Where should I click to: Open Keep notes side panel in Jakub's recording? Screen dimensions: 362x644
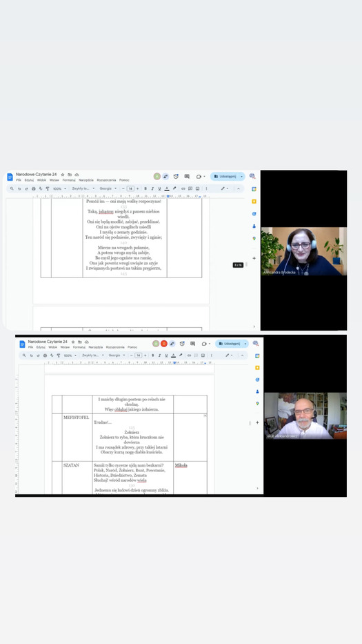click(x=257, y=368)
